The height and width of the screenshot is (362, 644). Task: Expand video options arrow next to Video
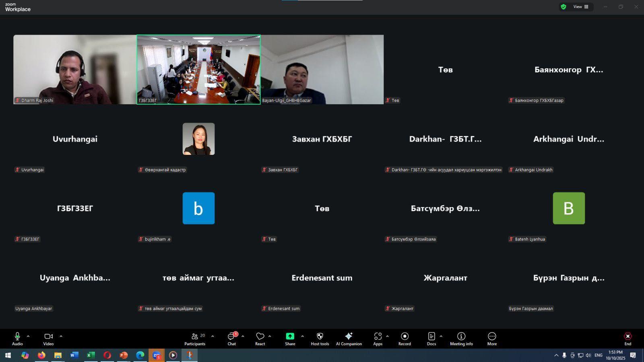[61, 336]
